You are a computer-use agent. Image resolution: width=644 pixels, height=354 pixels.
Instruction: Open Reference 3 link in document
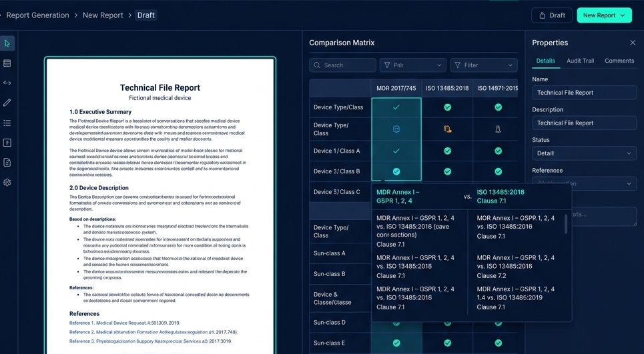(150, 341)
